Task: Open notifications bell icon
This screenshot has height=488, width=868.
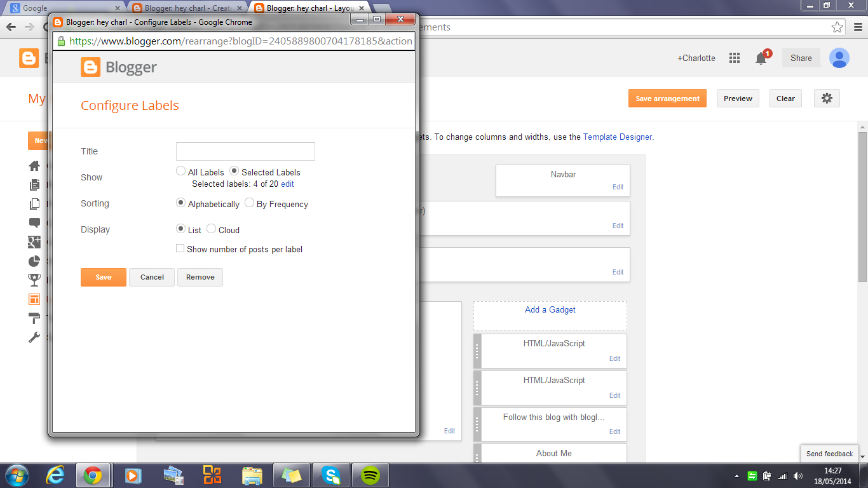Action: [x=761, y=58]
